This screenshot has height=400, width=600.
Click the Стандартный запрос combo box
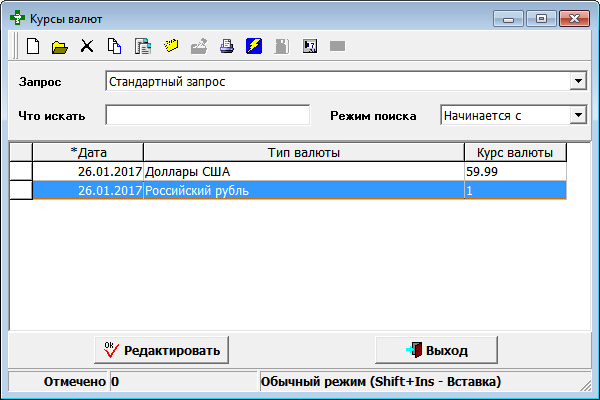[x=346, y=81]
